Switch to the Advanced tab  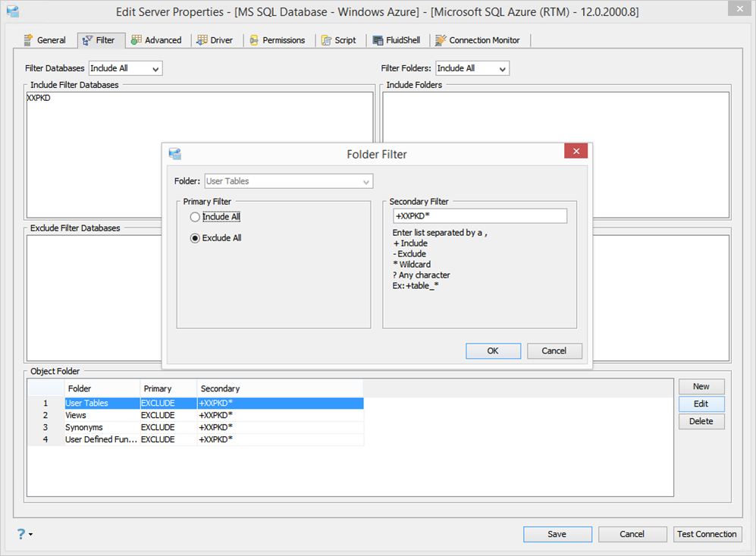click(157, 40)
